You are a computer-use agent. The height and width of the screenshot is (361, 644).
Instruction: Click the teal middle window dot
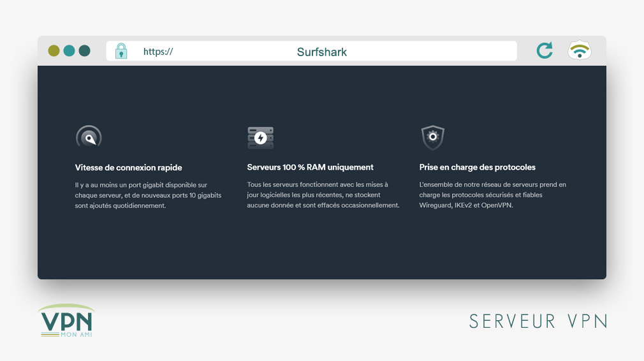(x=69, y=51)
